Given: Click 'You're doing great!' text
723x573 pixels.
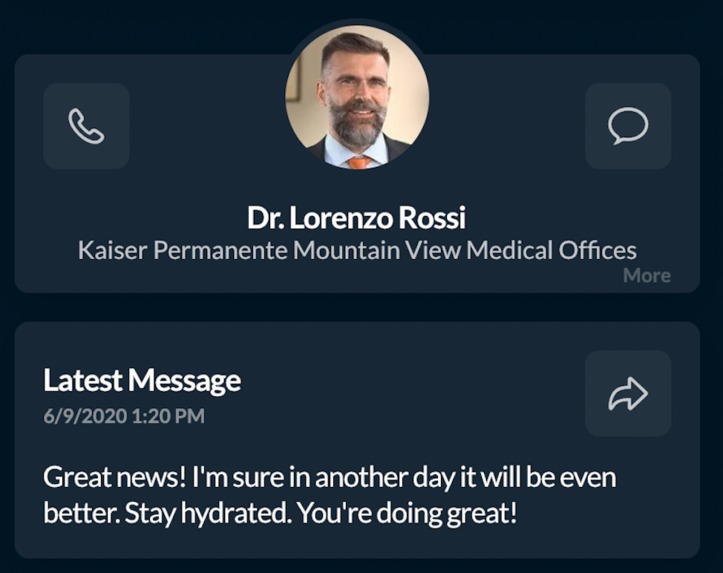Looking at the screenshot, I should coord(407,513).
